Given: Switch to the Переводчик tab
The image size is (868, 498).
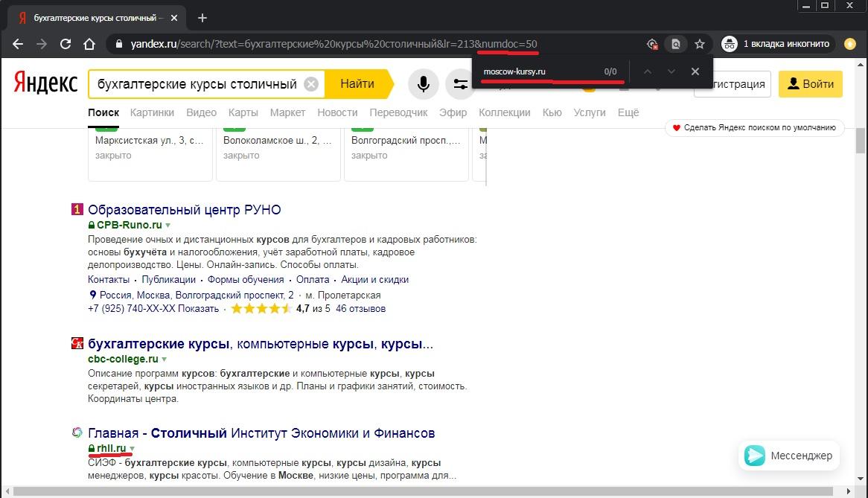Looking at the screenshot, I should click(398, 112).
